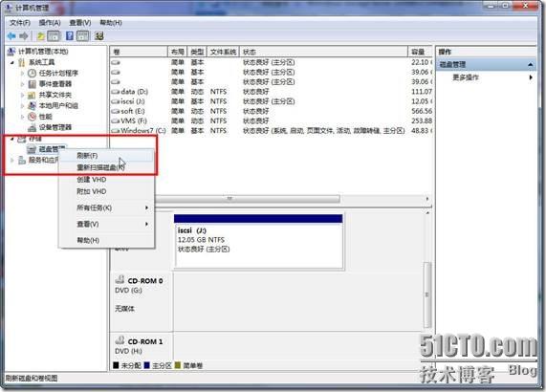Sort by the 状态 column header
Screen dimensions: 546x392
(323, 52)
